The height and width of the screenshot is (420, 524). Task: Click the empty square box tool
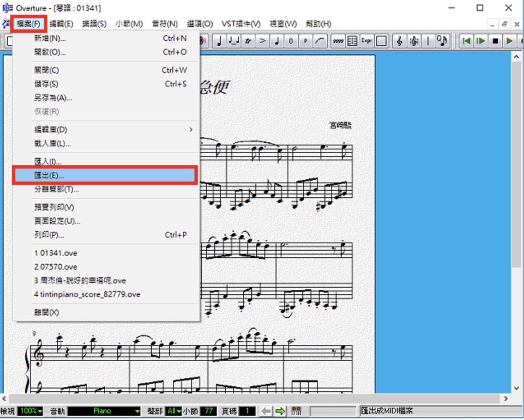point(381,41)
